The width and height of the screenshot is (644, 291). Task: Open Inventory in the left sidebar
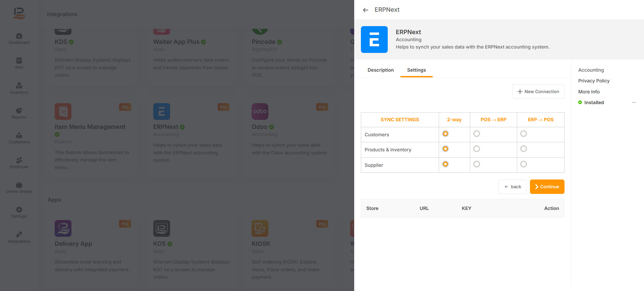19,88
